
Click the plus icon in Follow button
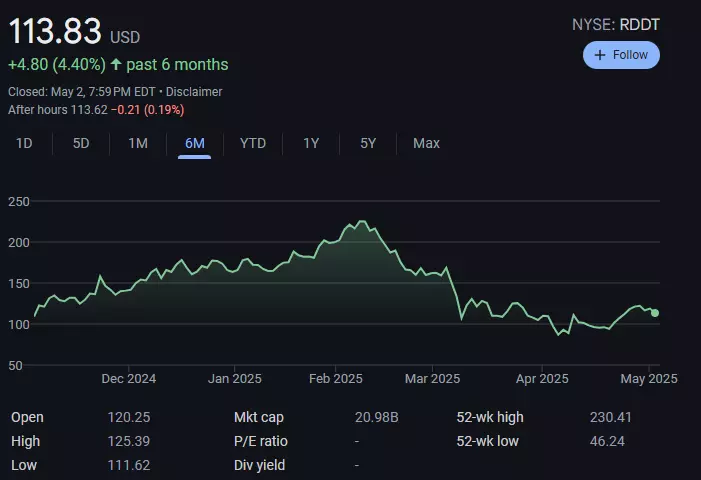click(x=600, y=55)
